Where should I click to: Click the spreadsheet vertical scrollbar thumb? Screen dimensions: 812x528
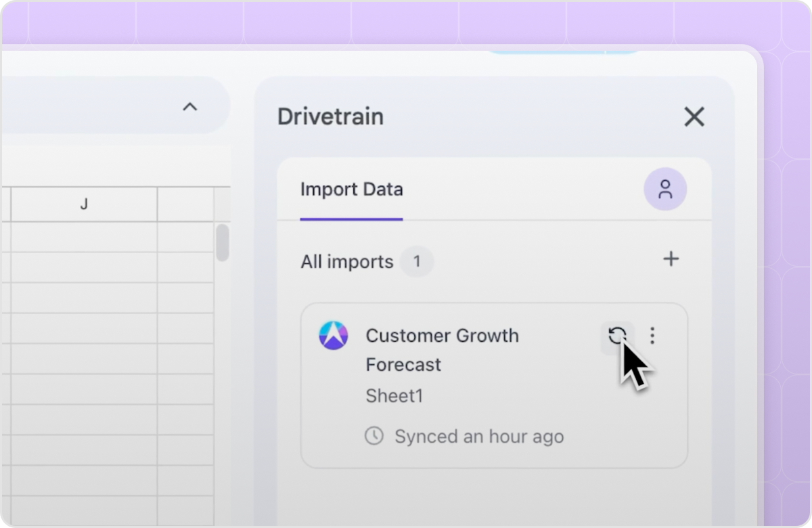[222, 242]
